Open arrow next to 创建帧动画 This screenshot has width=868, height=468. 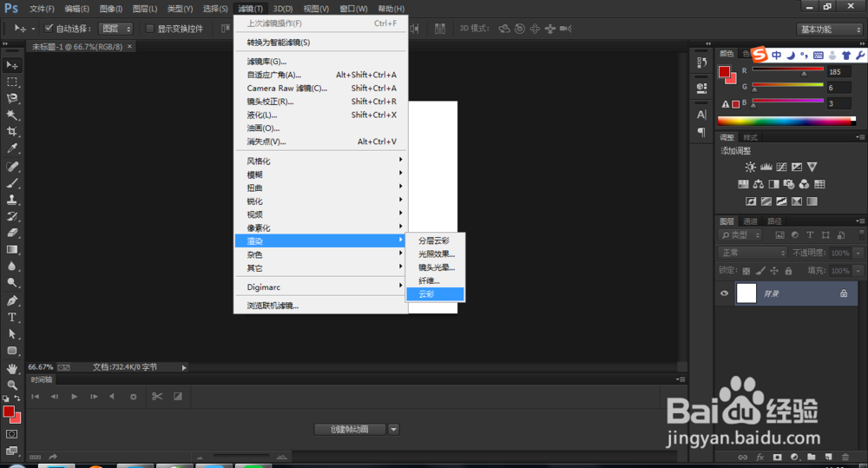393,429
